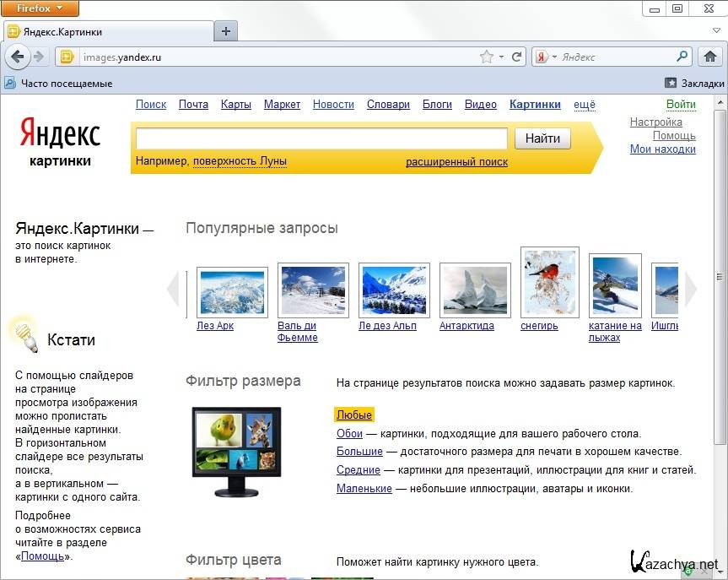The width and height of the screenshot is (728, 580).
Task: Click the Firefox back arrow button
Action: tap(18, 57)
